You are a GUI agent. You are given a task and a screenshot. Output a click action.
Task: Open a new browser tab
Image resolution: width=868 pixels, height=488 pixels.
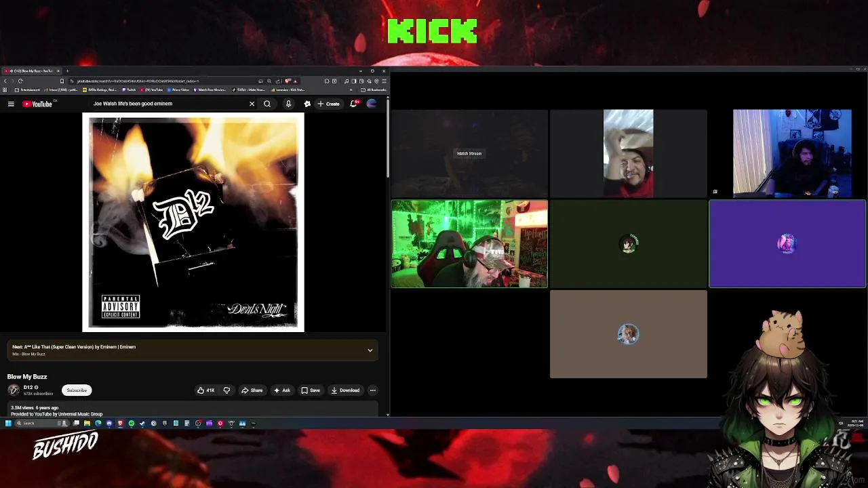pos(67,70)
